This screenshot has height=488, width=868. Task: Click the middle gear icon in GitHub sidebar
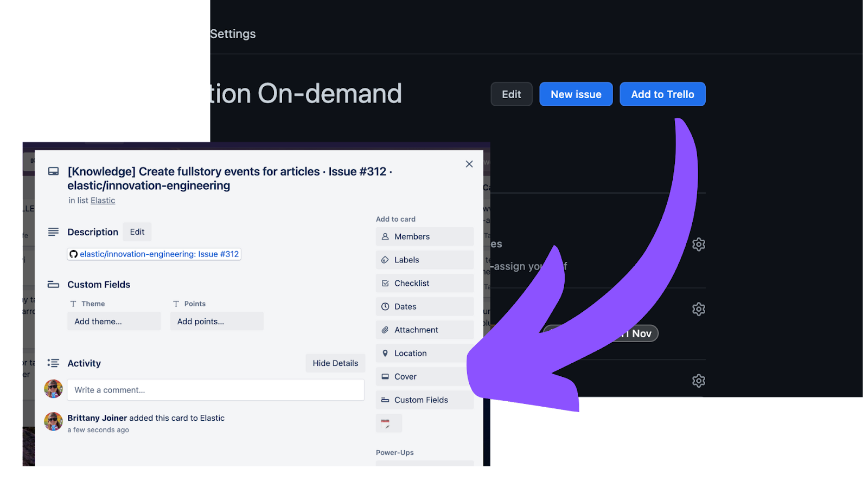click(699, 309)
